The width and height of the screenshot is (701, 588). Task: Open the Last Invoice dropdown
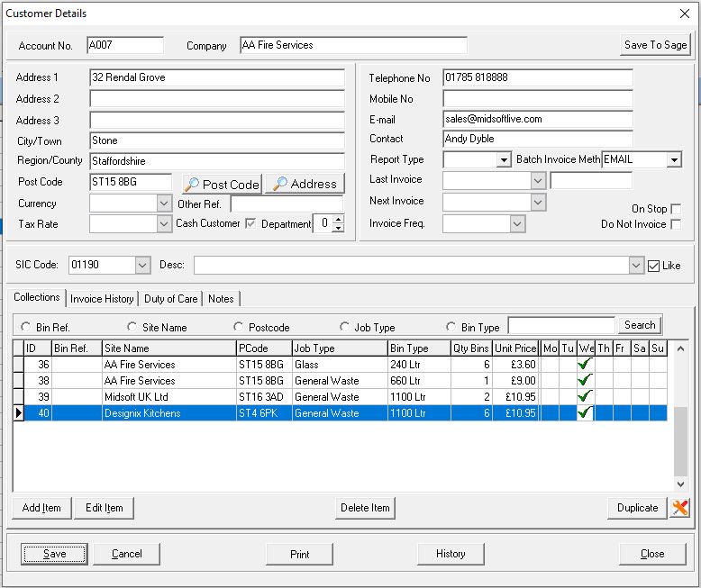coord(538,181)
